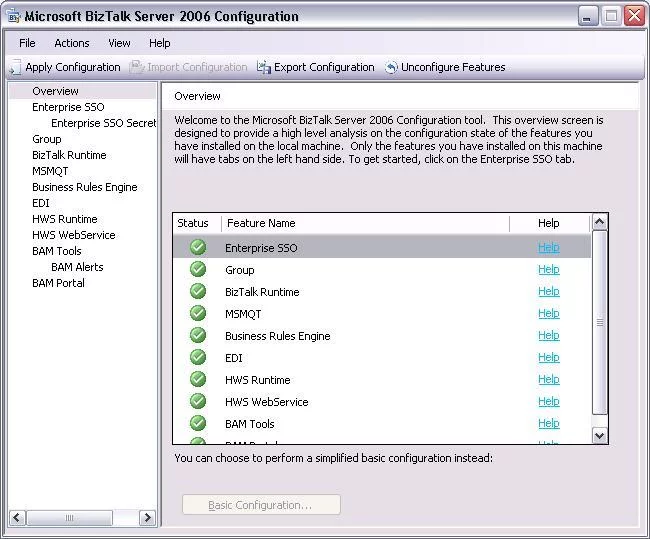The width and height of the screenshot is (650, 539).
Task: Open Help link for Group feature
Action: click(549, 270)
